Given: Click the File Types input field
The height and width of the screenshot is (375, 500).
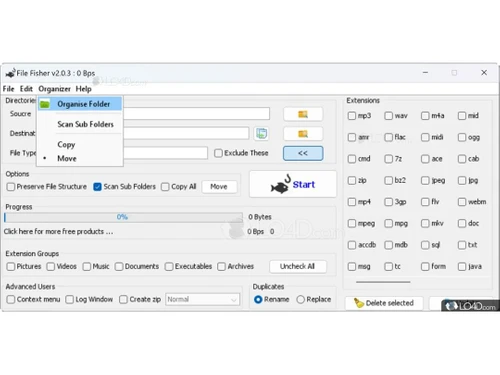Looking at the screenshot, I should 165,153.
